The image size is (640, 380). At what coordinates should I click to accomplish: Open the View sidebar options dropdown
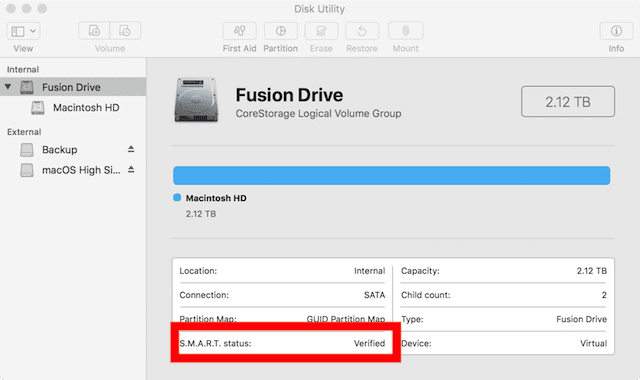click(23, 31)
